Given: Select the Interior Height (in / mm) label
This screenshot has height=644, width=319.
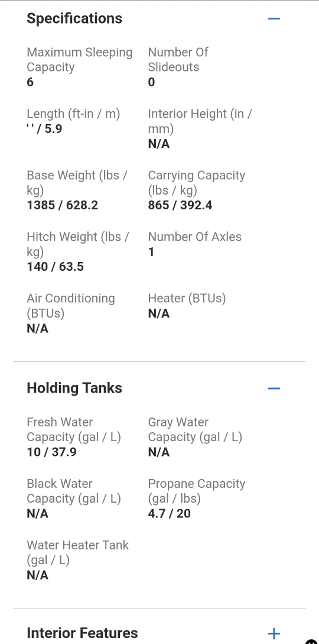Looking at the screenshot, I should [x=200, y=121].
